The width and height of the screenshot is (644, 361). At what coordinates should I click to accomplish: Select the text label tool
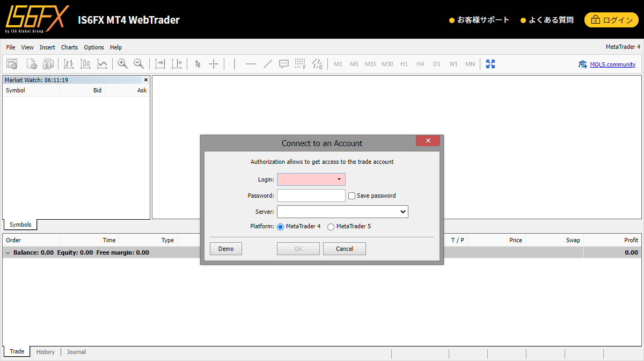pos(284,64)
